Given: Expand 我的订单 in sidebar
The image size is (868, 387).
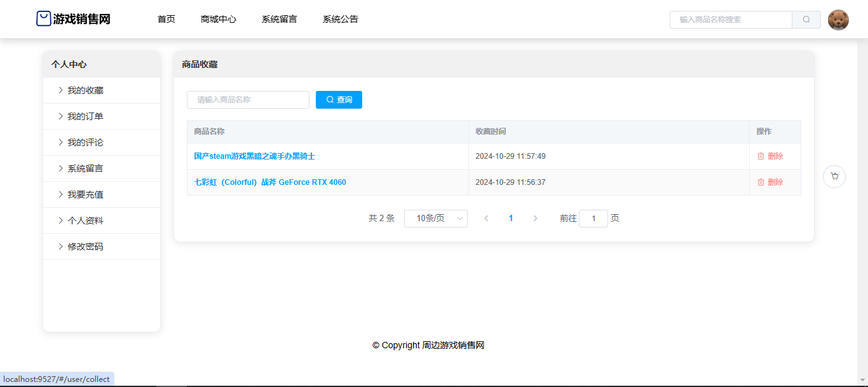Looking at the screenshot, I should click(85, 116).
